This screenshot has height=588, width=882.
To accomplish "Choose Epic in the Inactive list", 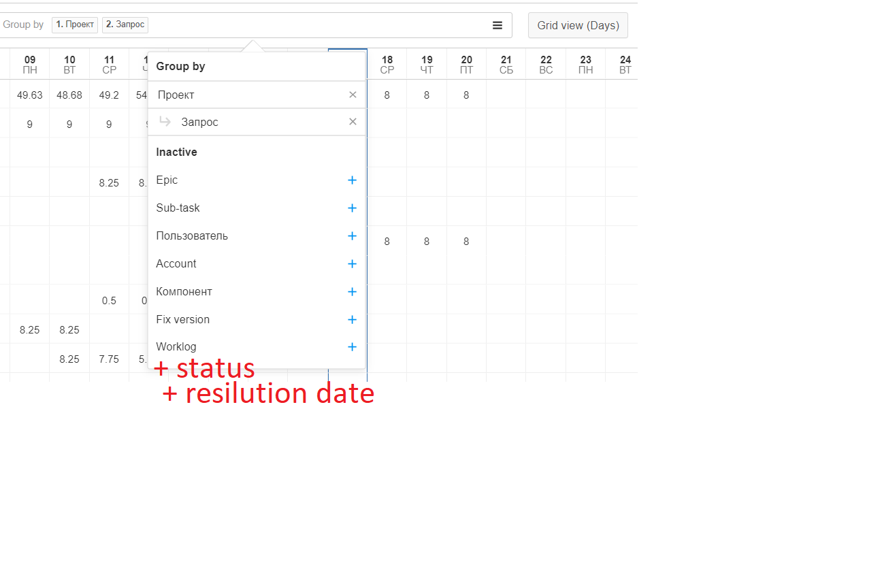I will (x=167, y=180).
